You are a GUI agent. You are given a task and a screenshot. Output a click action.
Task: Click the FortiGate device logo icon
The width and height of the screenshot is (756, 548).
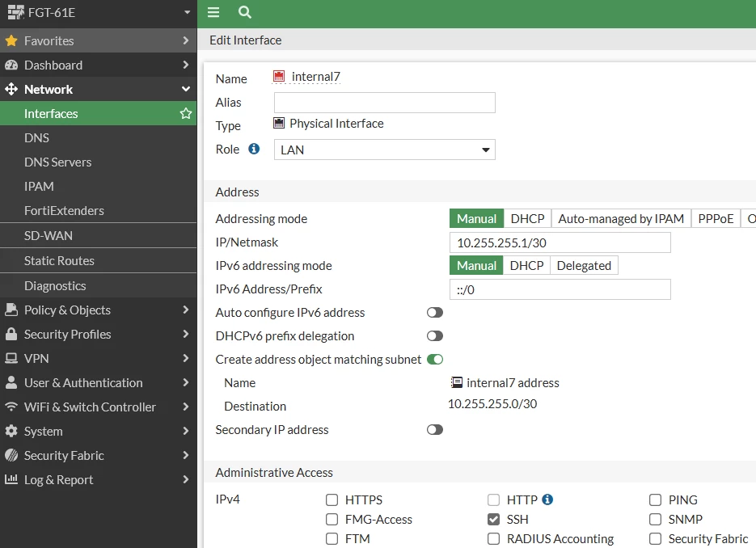pos(16,12)
